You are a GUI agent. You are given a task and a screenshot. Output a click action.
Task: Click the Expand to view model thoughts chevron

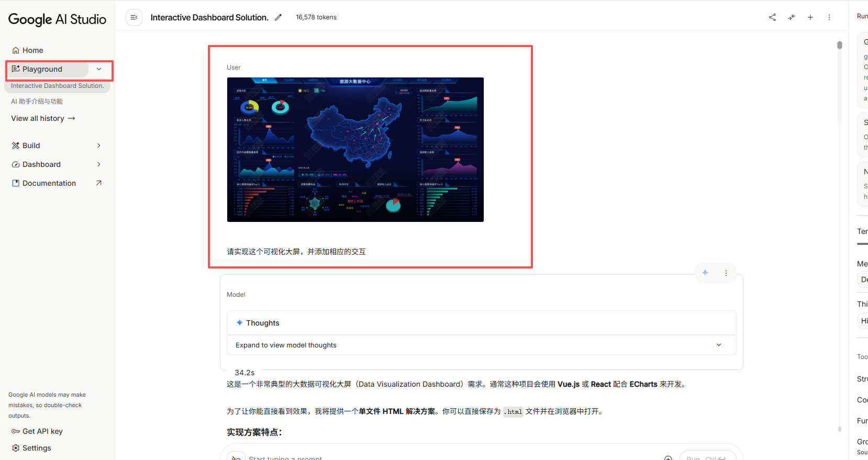pos(719,345)
